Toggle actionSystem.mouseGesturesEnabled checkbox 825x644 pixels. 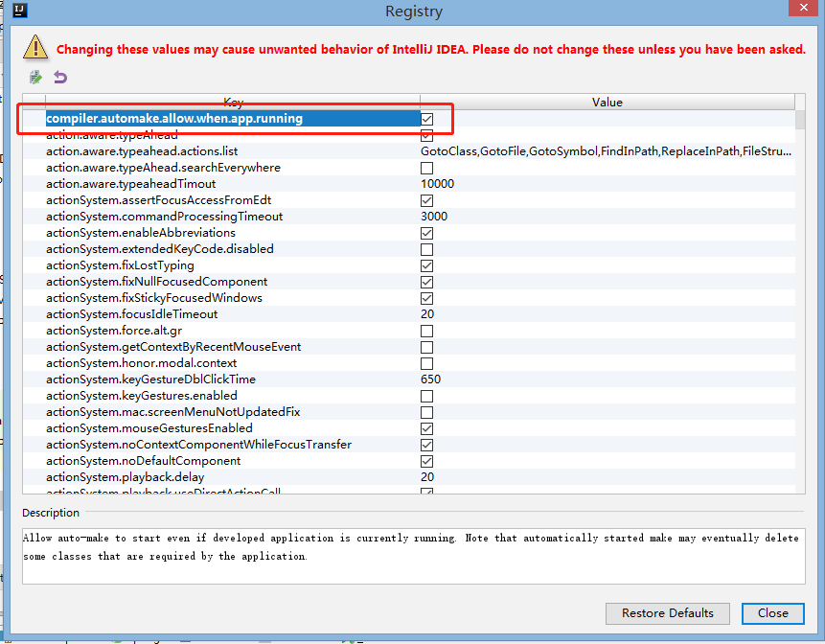tap(426, 428)
